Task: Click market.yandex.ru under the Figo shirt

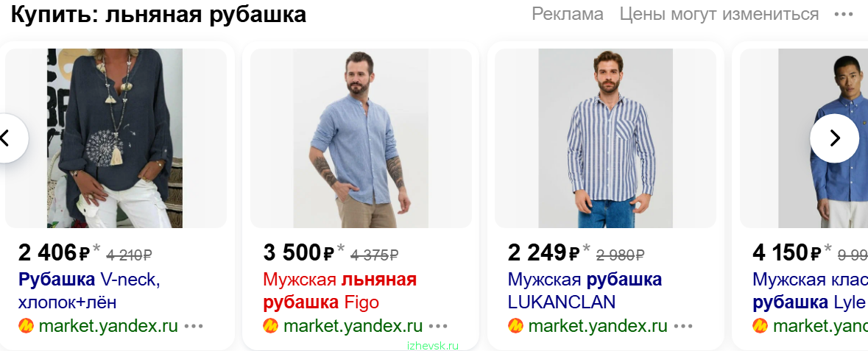Action: (353, 326)
